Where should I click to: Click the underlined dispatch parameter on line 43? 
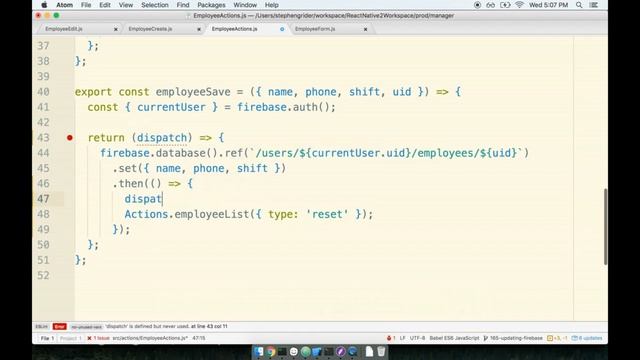(162, 138)
